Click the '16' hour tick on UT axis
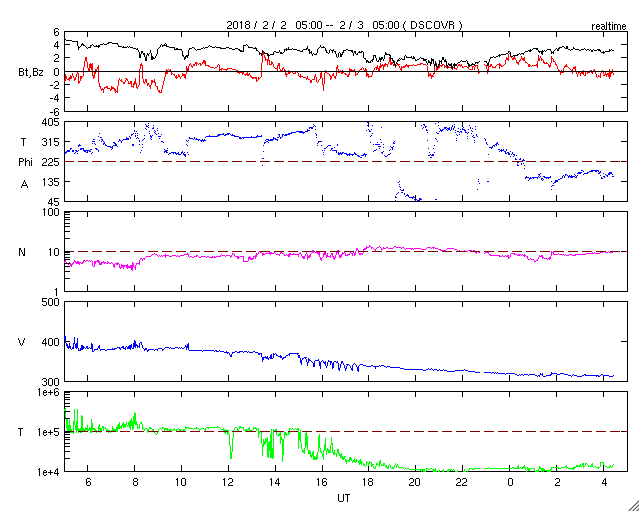This screenshot has height=512, width=640. click(x=322, y=482)
